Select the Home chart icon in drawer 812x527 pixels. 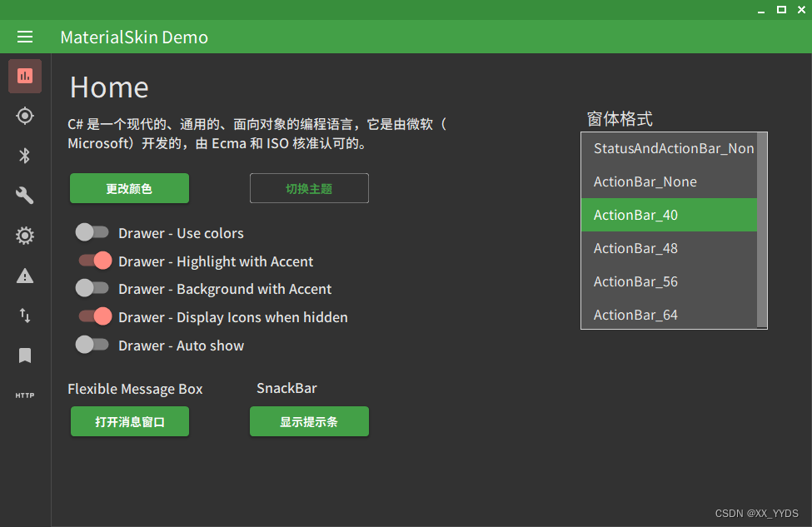(x=25, y=76)
